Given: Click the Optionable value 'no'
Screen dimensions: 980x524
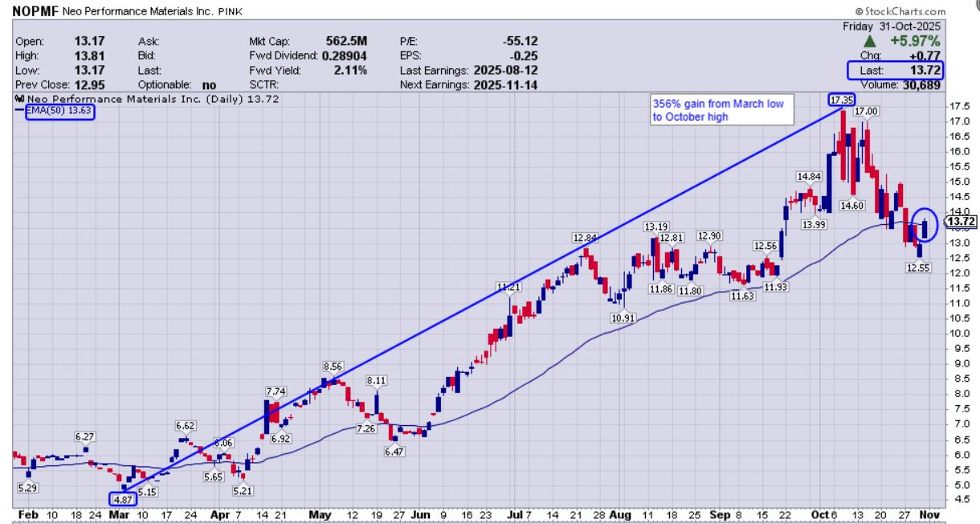Looking at the screenshot, I should pyautogui.click(x=210, y=84).
